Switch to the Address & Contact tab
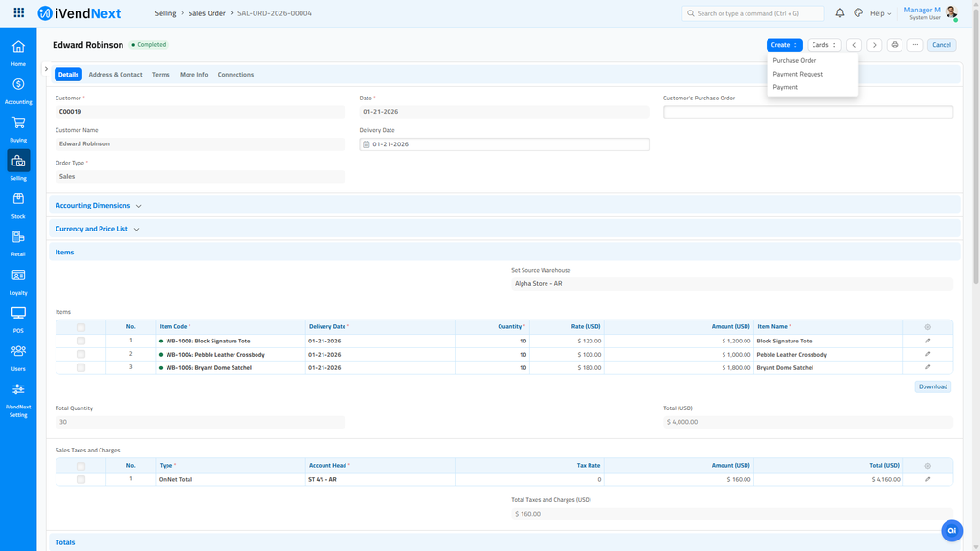 pos(115,74)
